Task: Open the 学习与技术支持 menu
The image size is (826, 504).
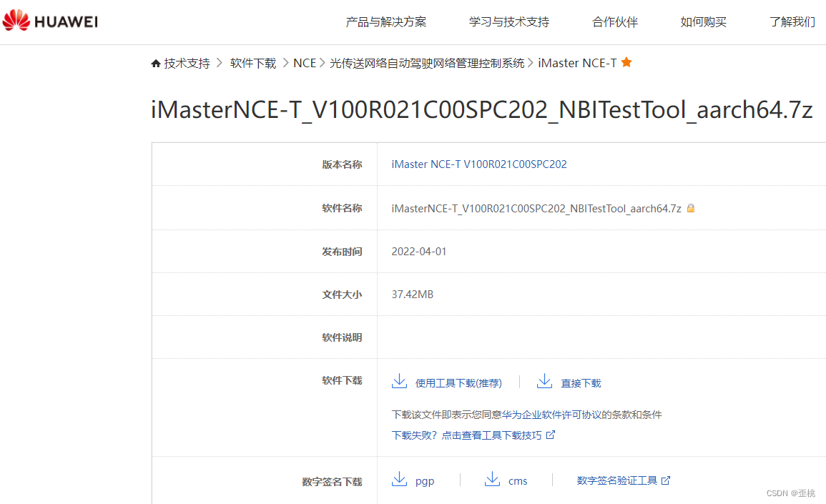Action: [x=509, y=22]
